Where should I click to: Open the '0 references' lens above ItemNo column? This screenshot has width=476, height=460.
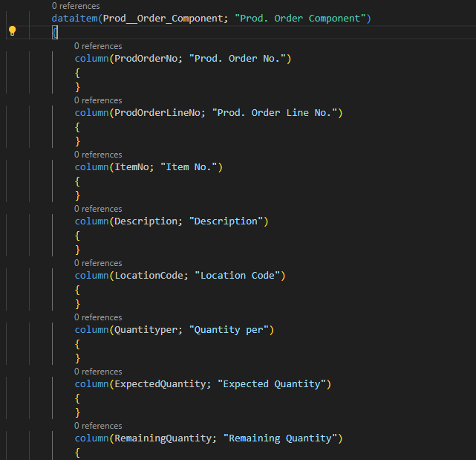[98, 155]
